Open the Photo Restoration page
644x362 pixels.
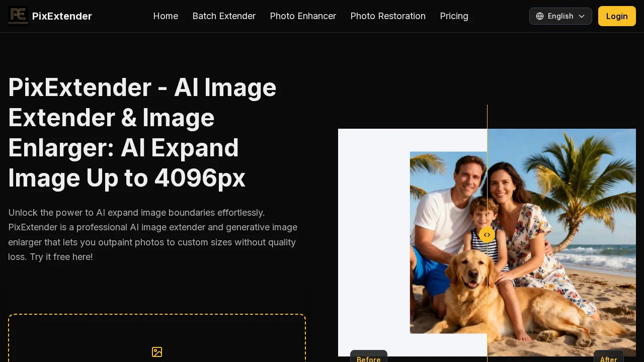click(388, 16)
